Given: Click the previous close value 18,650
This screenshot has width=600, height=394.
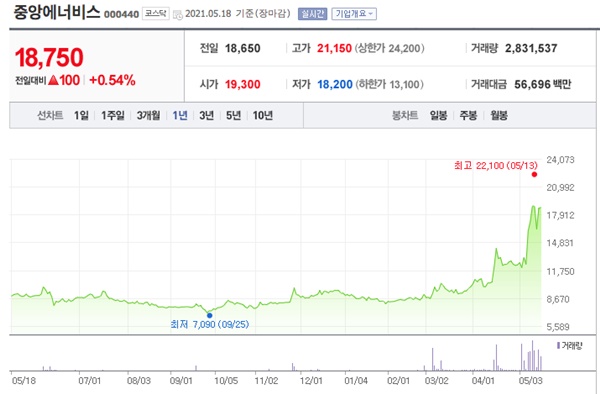Looking at the screenshot, I should pyautogui.click(x=243, y=49).
